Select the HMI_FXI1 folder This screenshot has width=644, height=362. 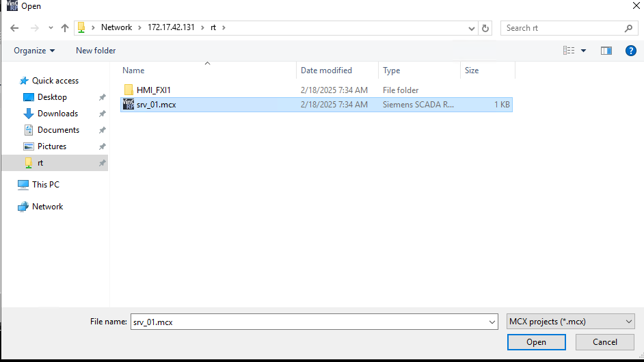(x=153, y=90)
